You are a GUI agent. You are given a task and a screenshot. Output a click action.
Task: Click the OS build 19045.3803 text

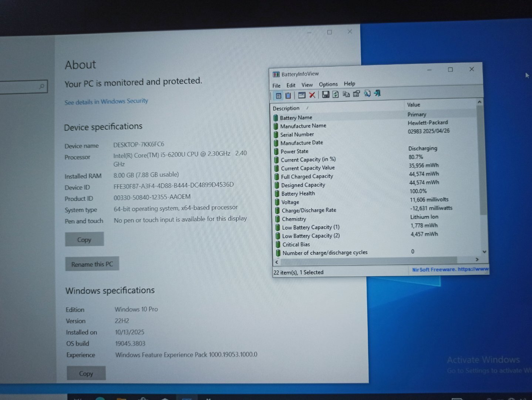pos(130,343)
